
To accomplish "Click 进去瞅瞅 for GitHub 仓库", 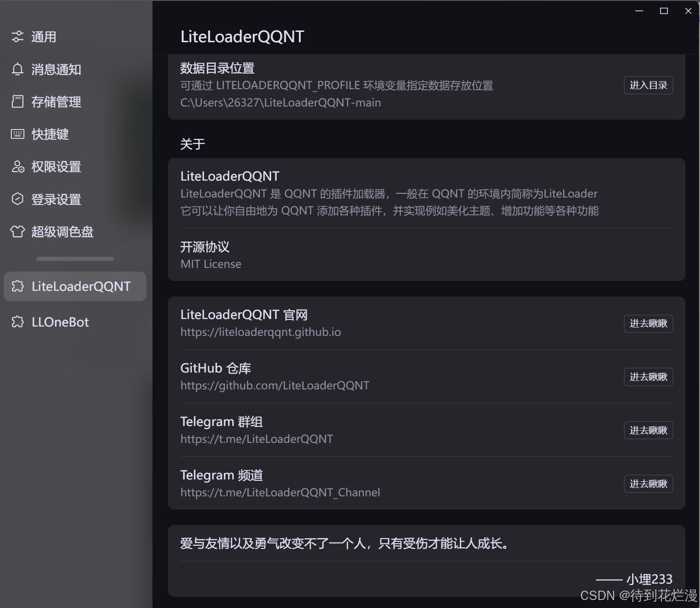I will 648,377.
